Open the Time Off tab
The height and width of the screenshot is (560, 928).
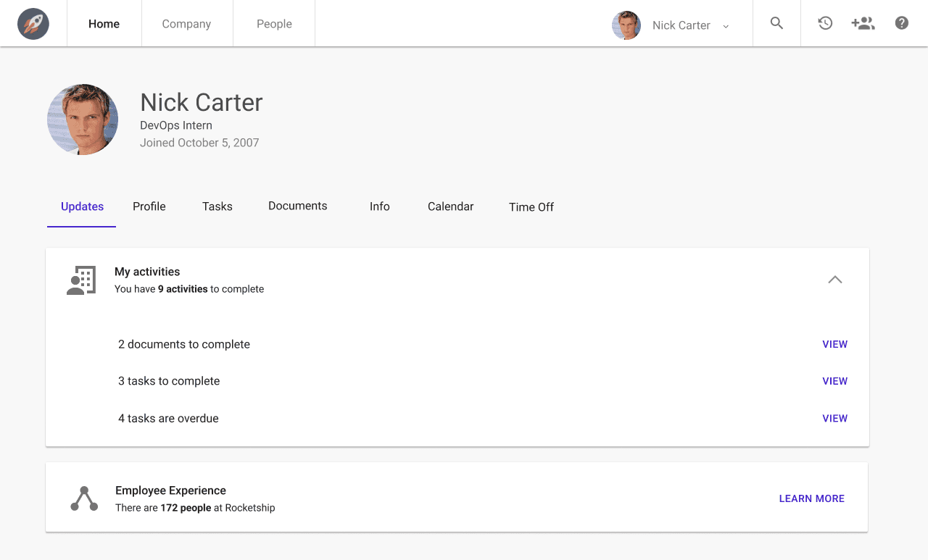click(x=531, y=206)
